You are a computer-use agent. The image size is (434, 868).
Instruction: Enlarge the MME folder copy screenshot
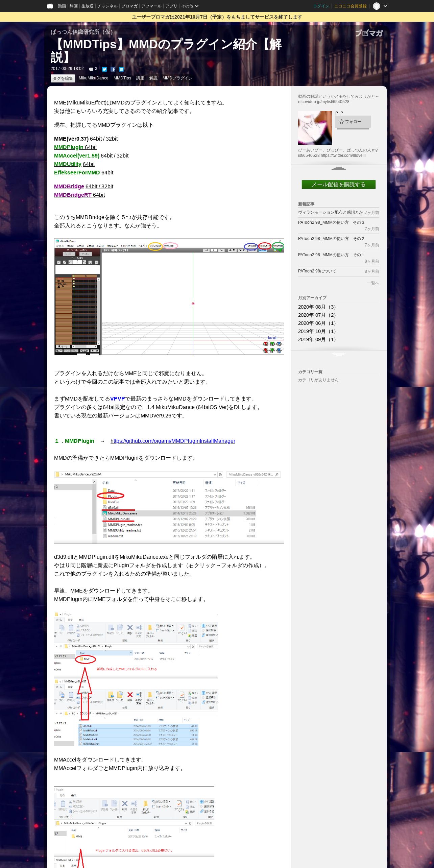pos(136,679)
